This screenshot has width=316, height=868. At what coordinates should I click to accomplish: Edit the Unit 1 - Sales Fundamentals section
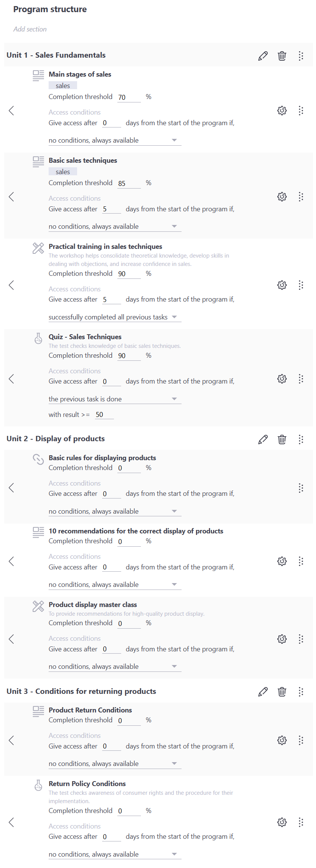(x=263, y=56)
